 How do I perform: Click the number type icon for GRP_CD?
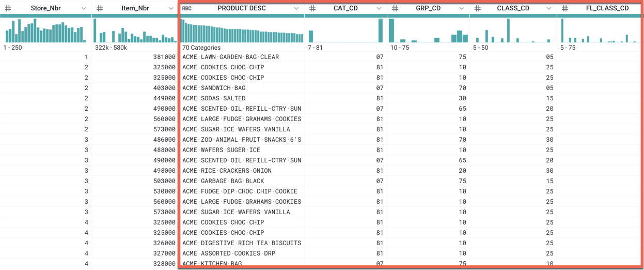(395, 9)
